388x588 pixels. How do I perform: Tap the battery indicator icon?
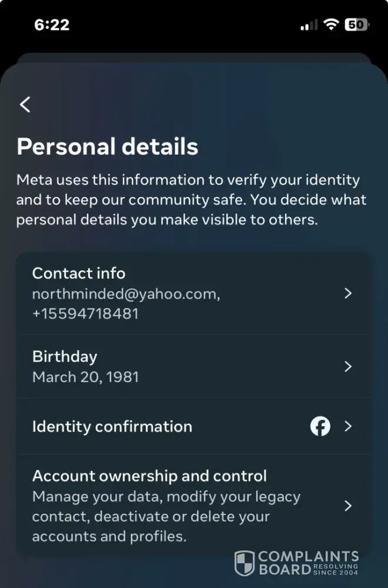357,25
